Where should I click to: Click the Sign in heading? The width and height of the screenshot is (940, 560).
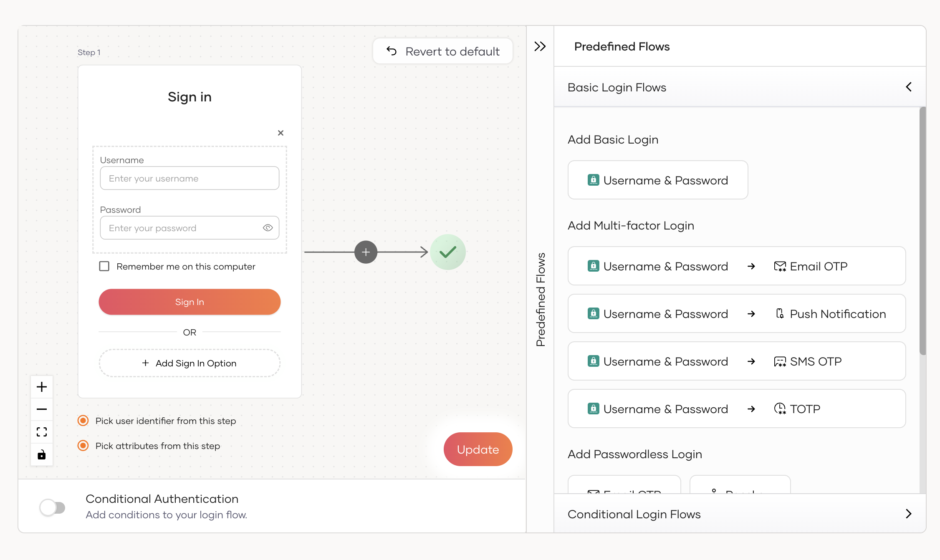(190, 97)
